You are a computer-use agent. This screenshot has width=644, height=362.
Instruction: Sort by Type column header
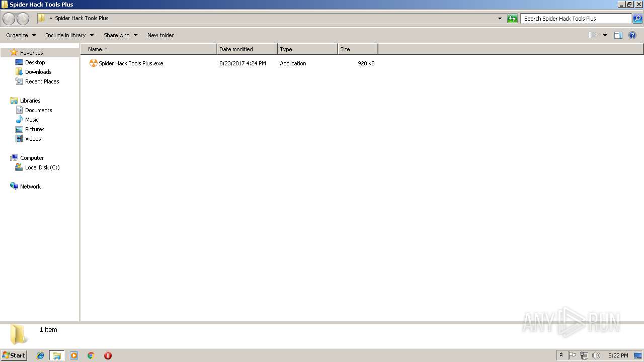[x=307, y=49]
